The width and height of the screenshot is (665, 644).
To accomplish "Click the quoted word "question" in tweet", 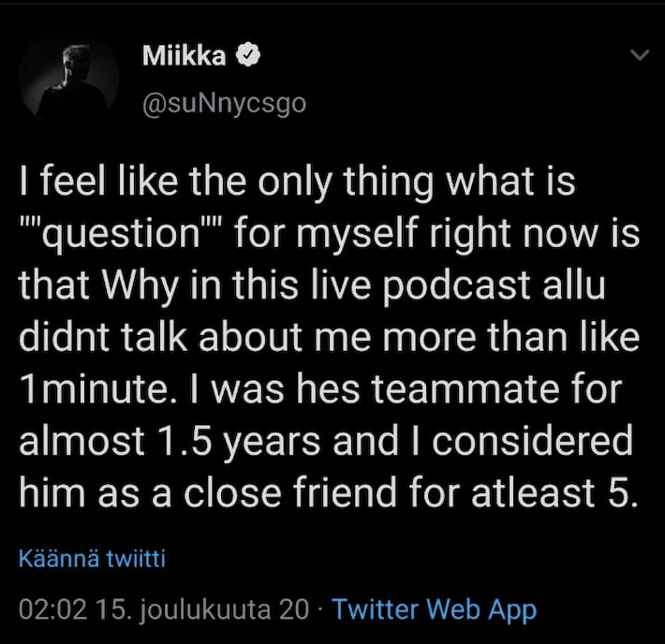I will [121, 234].
